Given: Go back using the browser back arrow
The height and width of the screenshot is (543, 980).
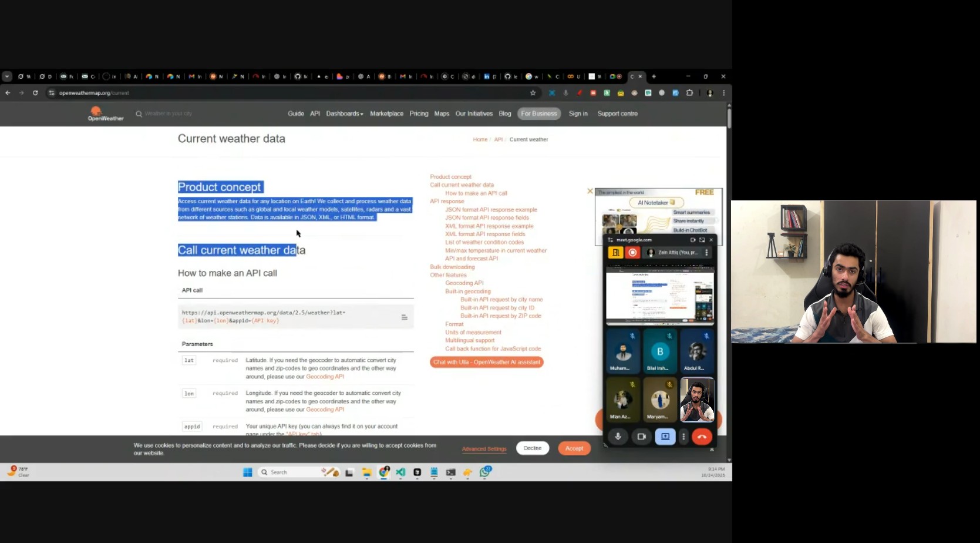Looking at the screenshot, I should (8, 93).
